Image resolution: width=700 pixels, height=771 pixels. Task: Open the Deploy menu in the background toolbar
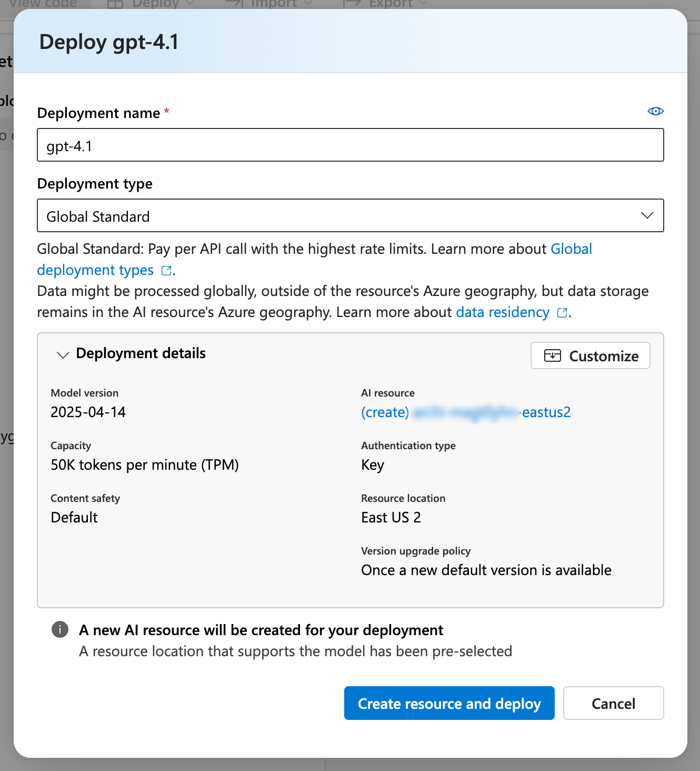tap(151, 4)
